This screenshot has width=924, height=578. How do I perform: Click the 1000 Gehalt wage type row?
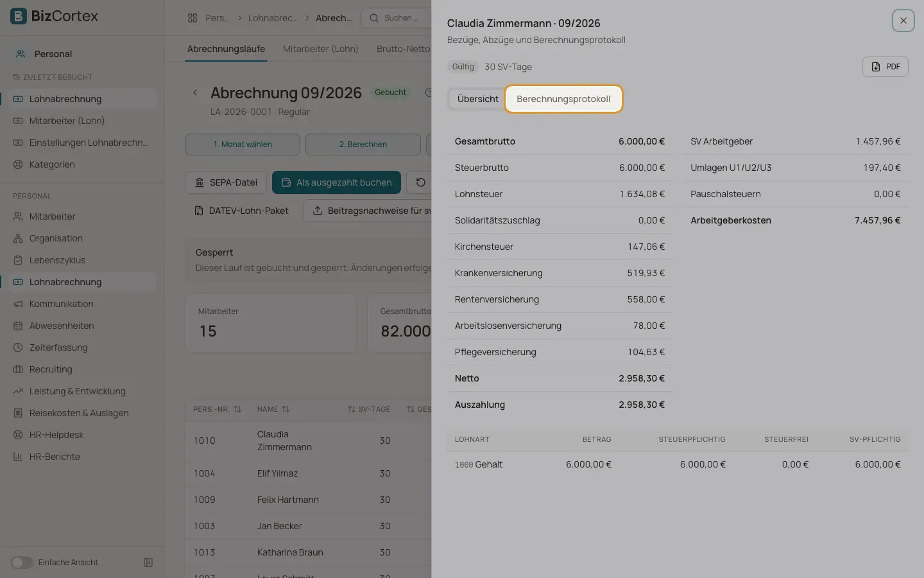(678, 464)
